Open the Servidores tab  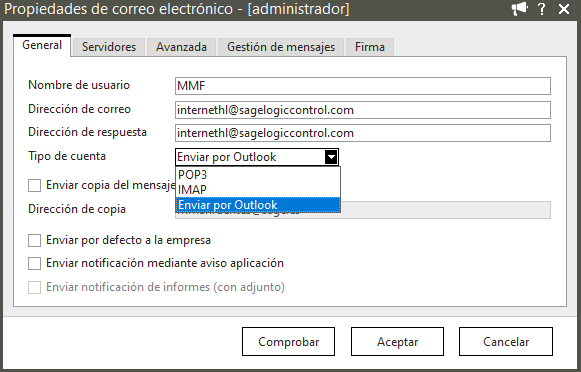109,47
